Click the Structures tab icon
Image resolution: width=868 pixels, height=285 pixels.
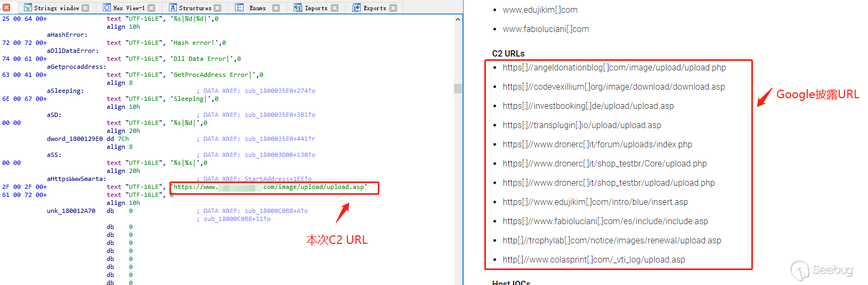(x=173, y=8)
